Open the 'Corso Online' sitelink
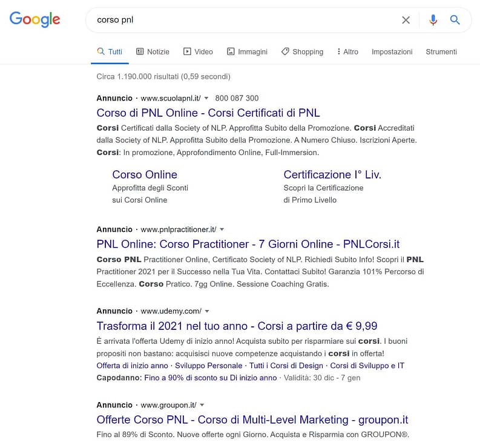The image size is (480, 448). pyautogui.click(x=145, y=174)
